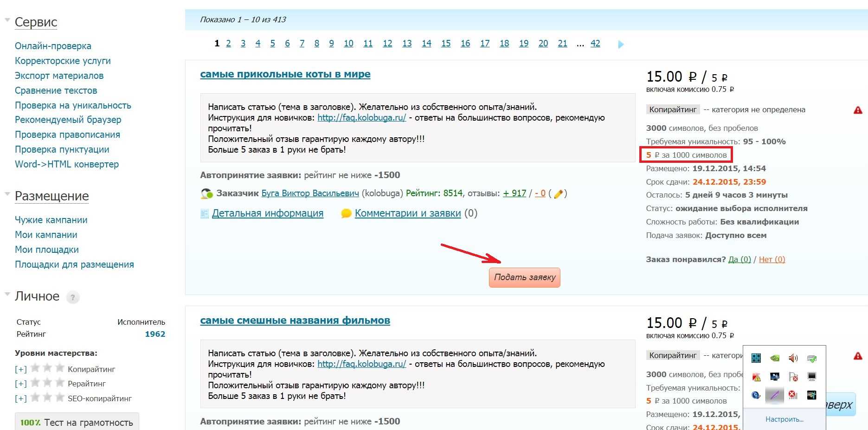
Task: Click the red warning triangle of first order
Action: click(858, 110)
